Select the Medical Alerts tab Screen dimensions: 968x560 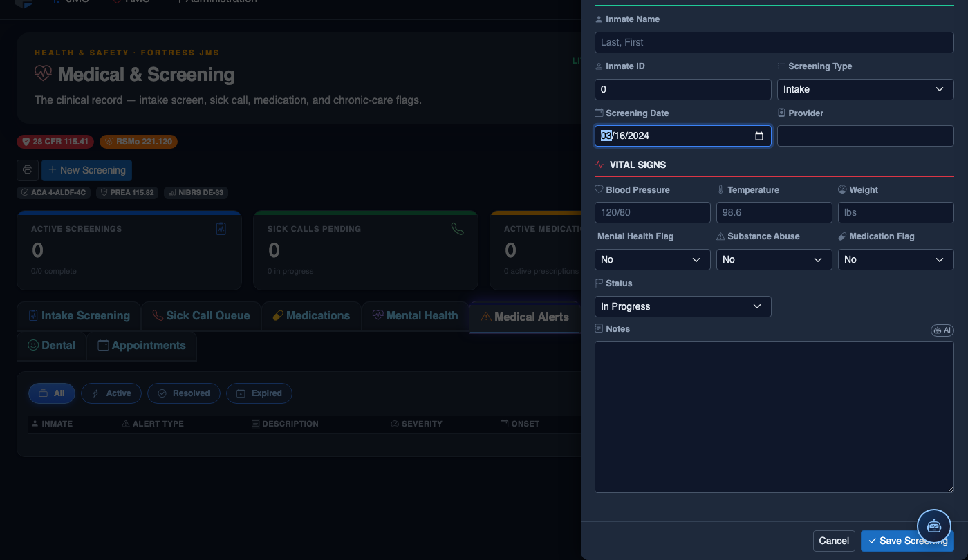coord(525,317)
